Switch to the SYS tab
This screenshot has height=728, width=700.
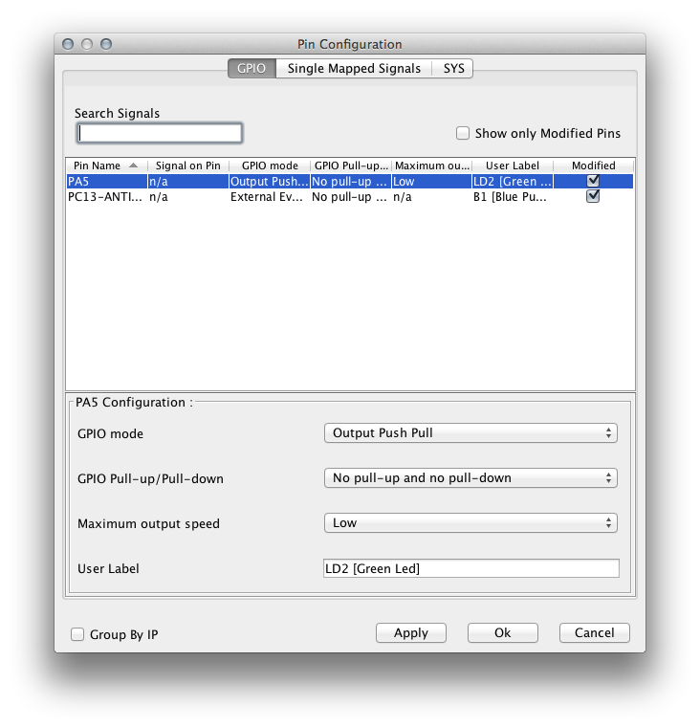453,68
